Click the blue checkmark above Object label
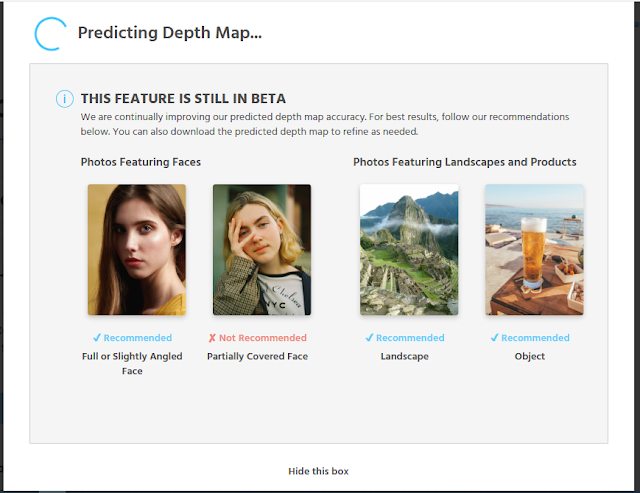 (494, 338)
